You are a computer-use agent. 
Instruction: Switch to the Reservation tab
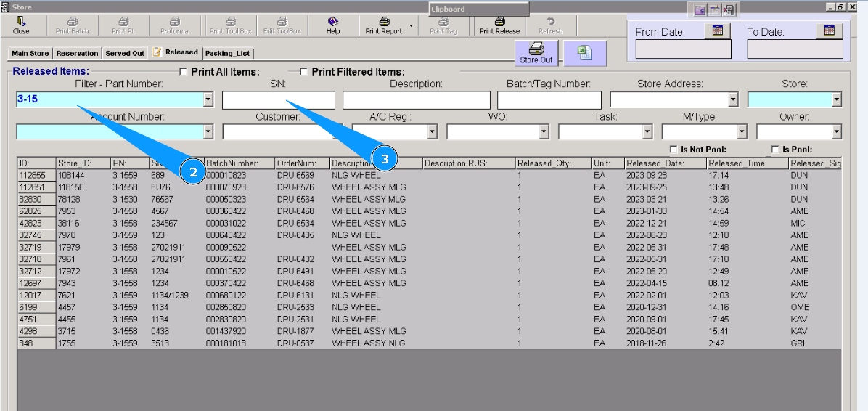pyautogui.click(x=78, y=53)
